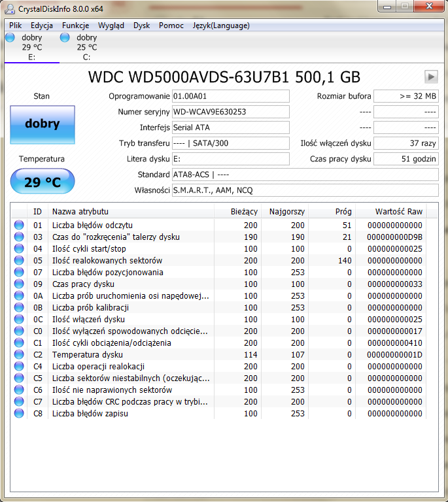Viewport: 448px width, 502px height.
Task: Click status icon of attribute 09 row
Action: pyautogui.click(x=19, y=284)
